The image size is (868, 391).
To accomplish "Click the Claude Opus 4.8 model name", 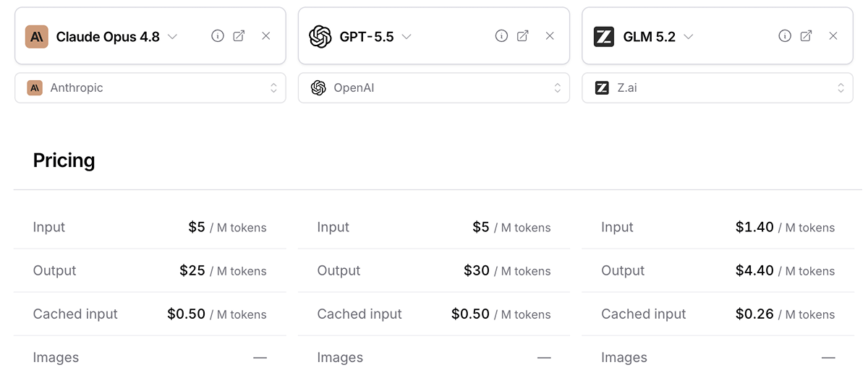I will [x=108, y=37].
